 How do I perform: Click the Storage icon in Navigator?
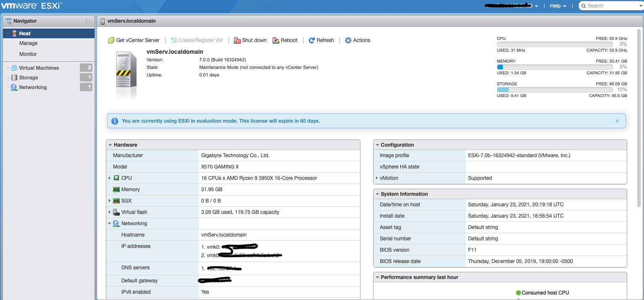click(14, 78)
